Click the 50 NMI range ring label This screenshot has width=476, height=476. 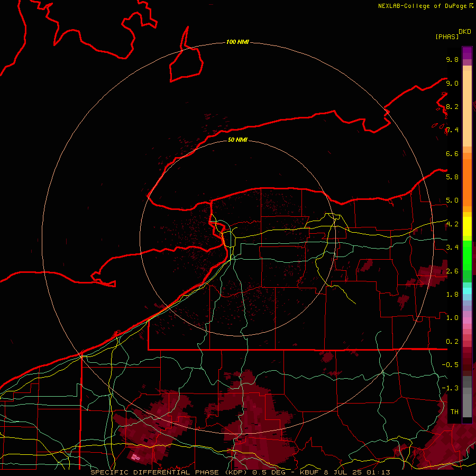click(237, 140)
